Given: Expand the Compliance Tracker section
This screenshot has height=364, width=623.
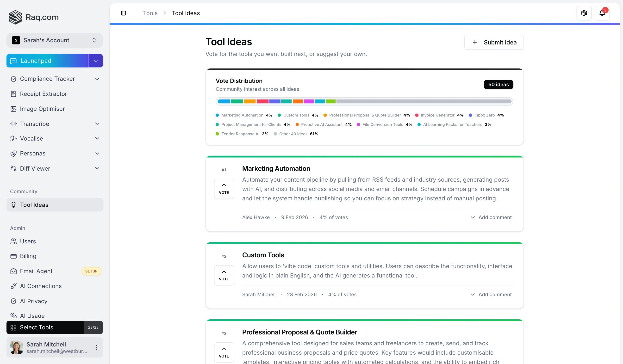Looking at the screenshot, I should 97,79.
